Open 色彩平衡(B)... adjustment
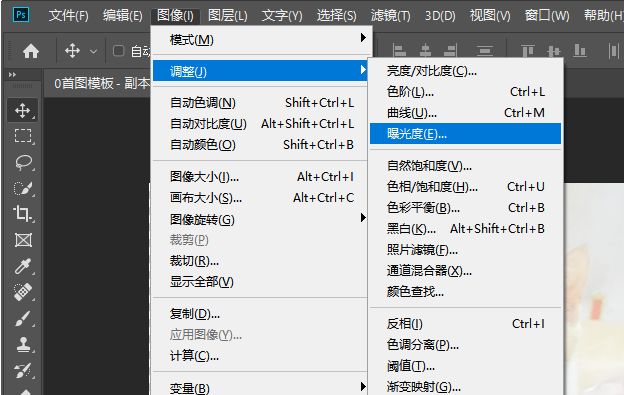This screenshot has width=624, height=395. tap(465, 208)
